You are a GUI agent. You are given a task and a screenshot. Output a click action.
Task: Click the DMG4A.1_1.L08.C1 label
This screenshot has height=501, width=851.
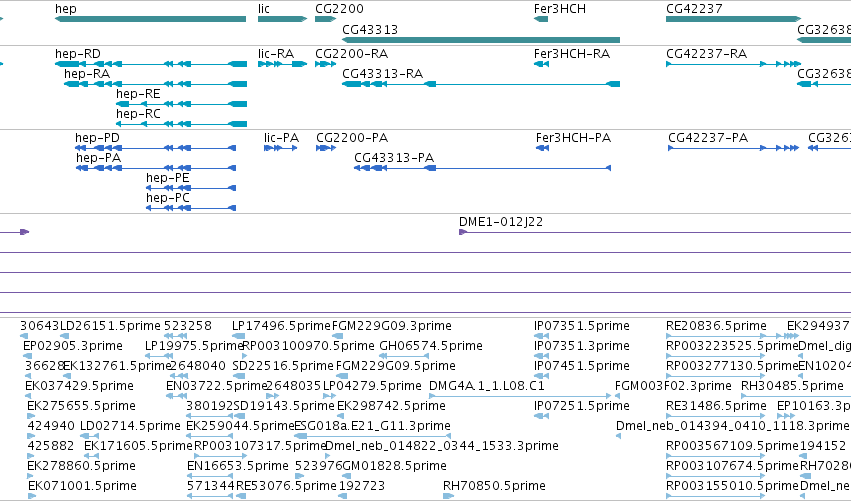[487, 386]
